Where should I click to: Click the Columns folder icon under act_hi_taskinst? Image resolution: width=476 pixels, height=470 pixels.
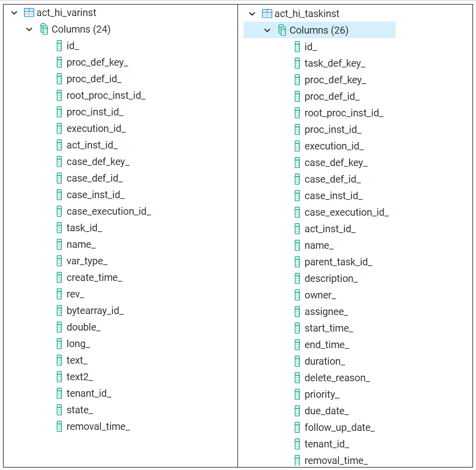pos(283,30)
